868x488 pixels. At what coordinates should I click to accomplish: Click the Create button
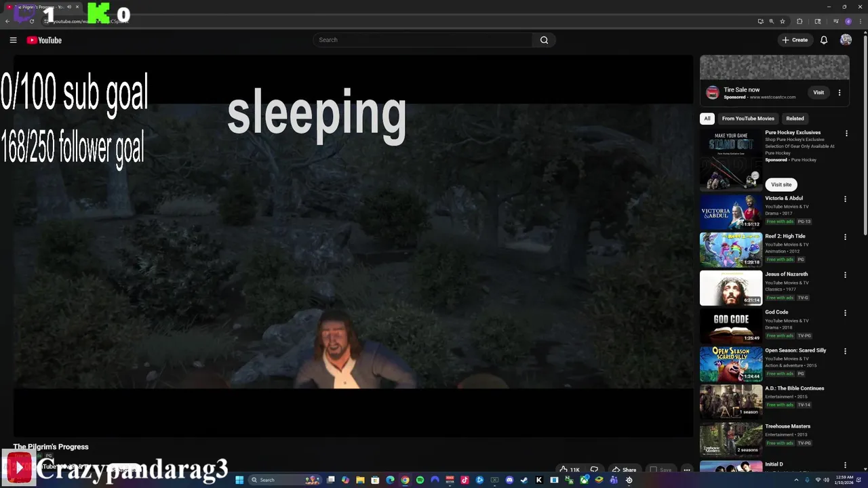[795, 40]
